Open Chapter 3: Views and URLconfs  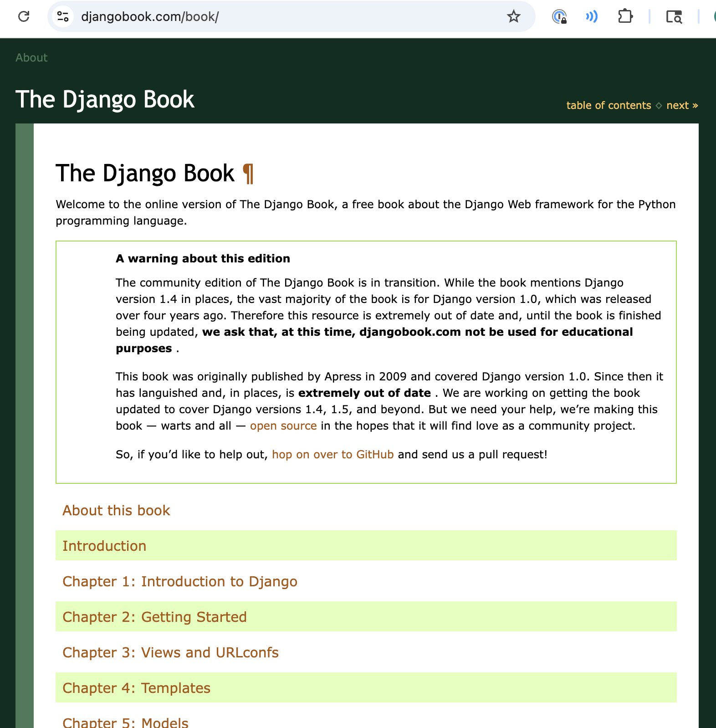[x=170, y=652]
